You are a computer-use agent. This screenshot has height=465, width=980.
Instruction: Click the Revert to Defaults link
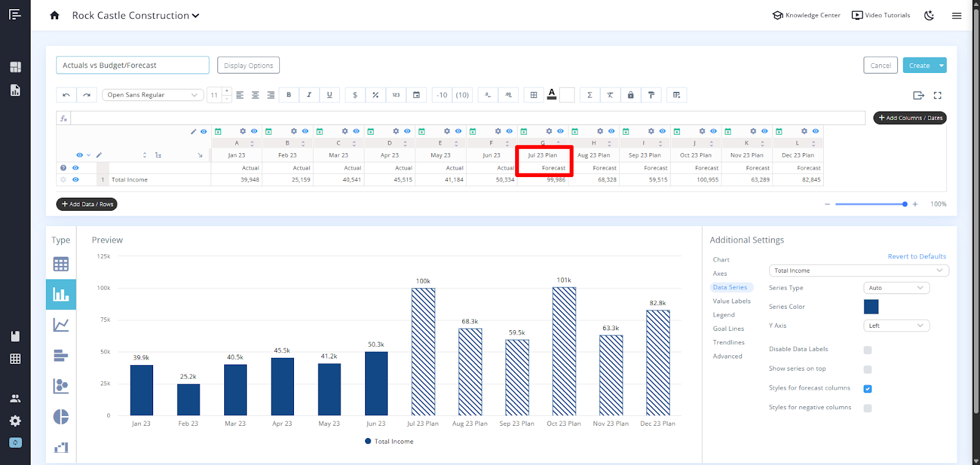(x=916, y=257)
